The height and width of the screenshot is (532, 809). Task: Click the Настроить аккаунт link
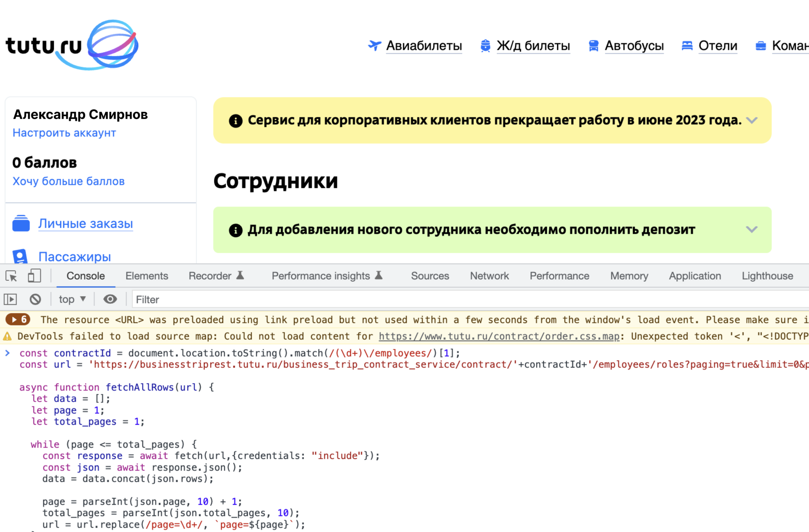[64, 133]
